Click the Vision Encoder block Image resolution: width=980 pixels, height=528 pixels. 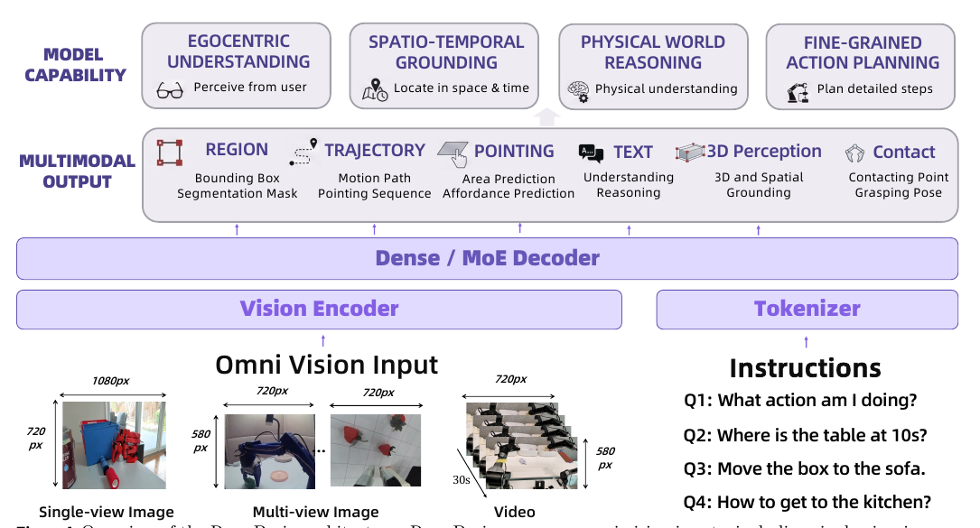point(320,309)
